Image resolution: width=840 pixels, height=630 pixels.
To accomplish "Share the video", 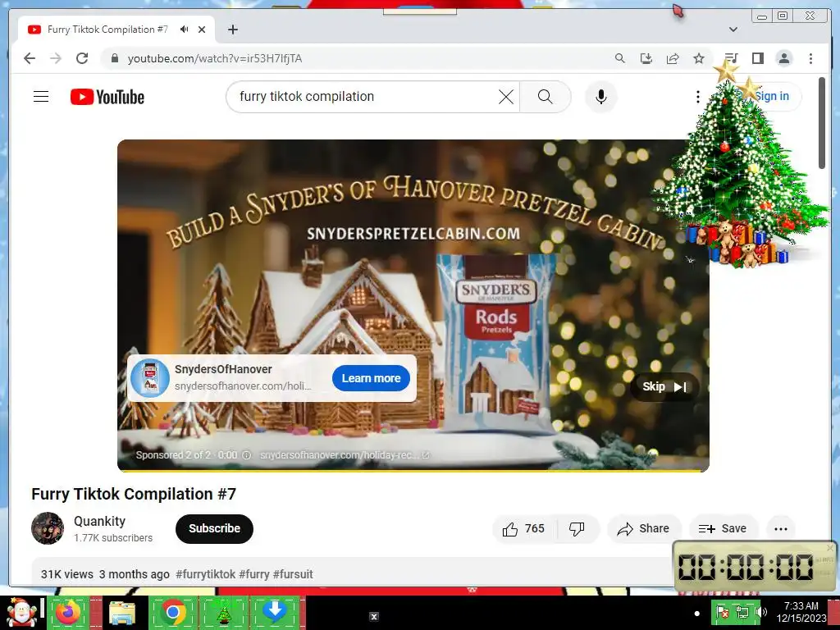I will (x=643, y=529).
